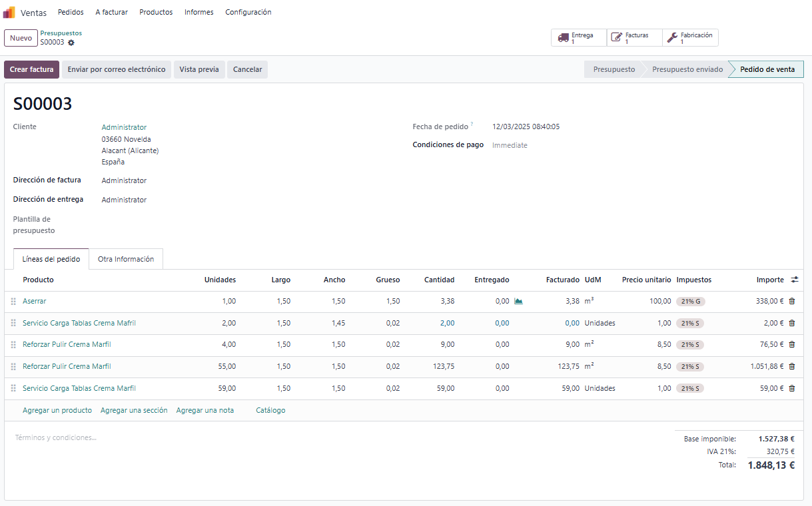This screenshot has height=506, width=812.
Task: Click the Dirección de entrega Administrator field
Action: [124, 200]
